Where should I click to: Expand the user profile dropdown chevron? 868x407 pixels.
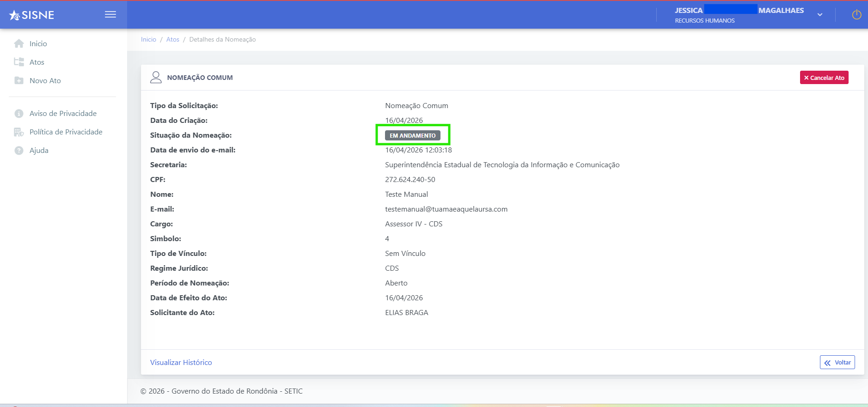coord(820,15)
